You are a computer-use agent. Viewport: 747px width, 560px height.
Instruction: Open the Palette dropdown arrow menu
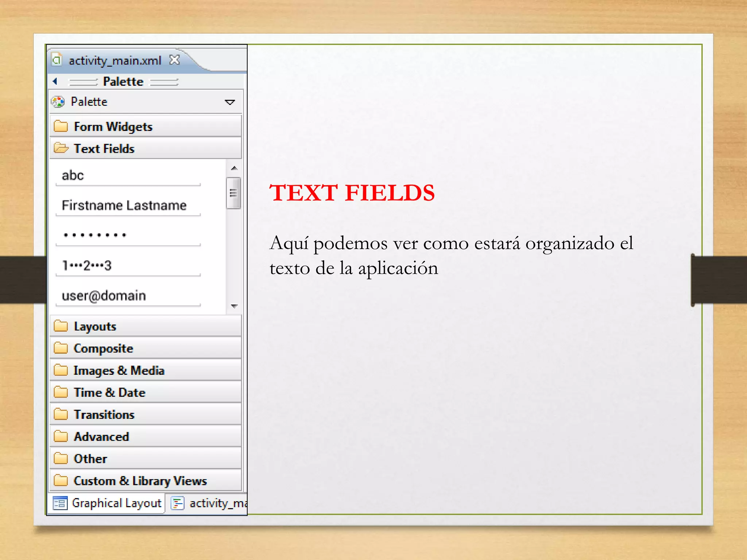point(230,102)
